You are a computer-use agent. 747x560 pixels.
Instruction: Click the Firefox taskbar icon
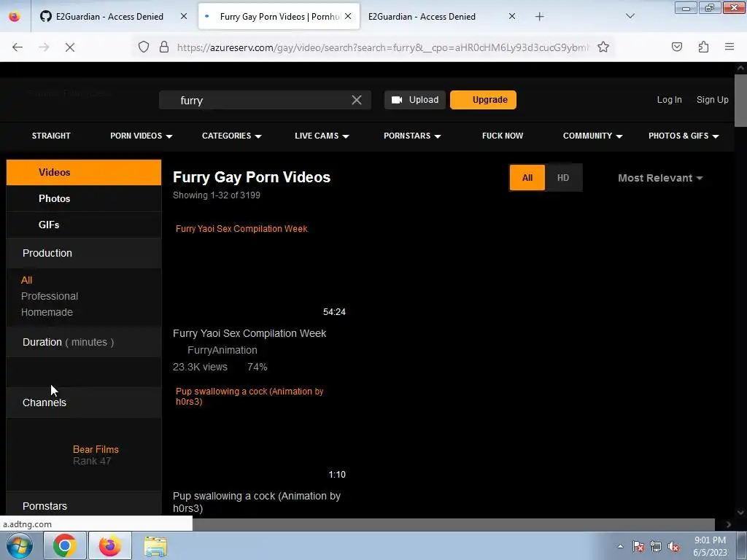109,545
